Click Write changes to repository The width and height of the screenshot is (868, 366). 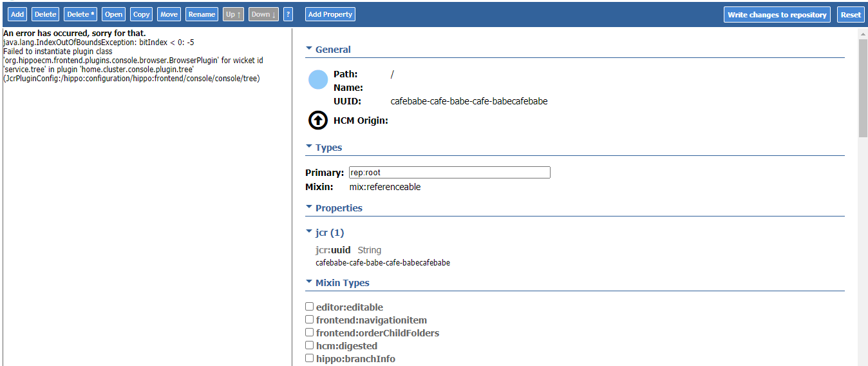point(777,14)
